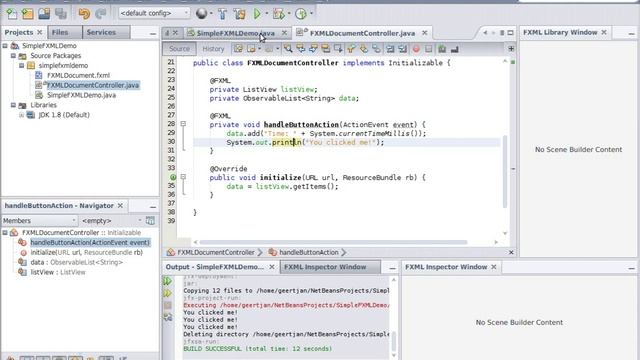The image size is (640, 360).
Task: Collapse the simplefxmldemo package node
Action: pos(22,65)
